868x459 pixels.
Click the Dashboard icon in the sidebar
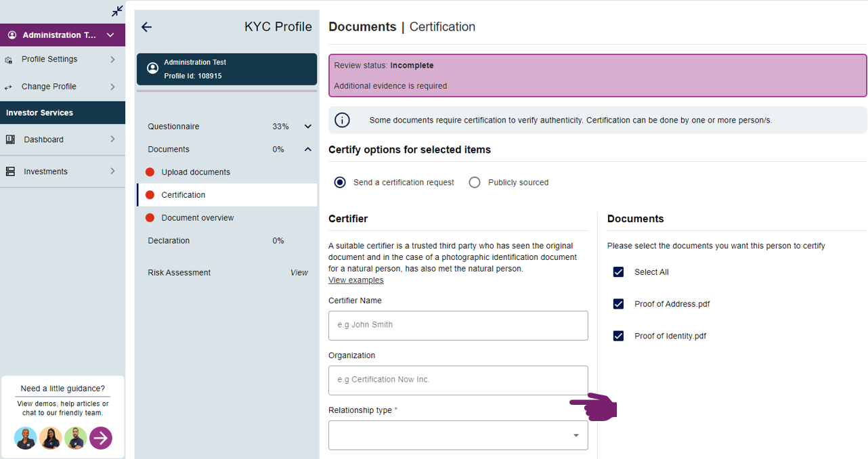[10, 139]
